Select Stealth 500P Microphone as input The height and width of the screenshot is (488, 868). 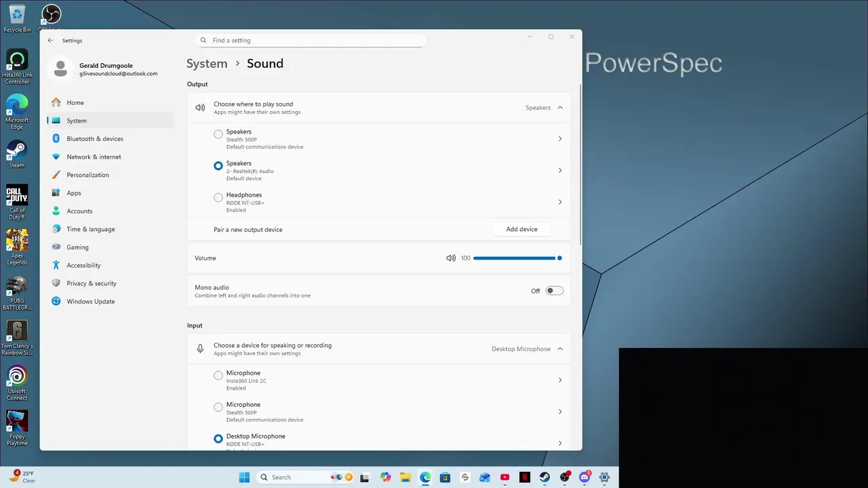pyautogui.click(x=218, y=407)
